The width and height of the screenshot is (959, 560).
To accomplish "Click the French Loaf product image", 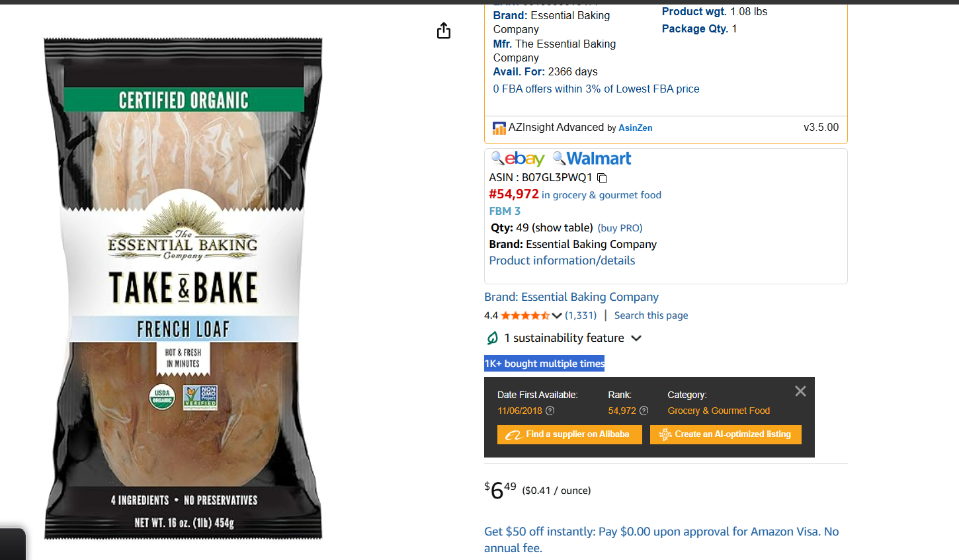I will click(183, 288).
